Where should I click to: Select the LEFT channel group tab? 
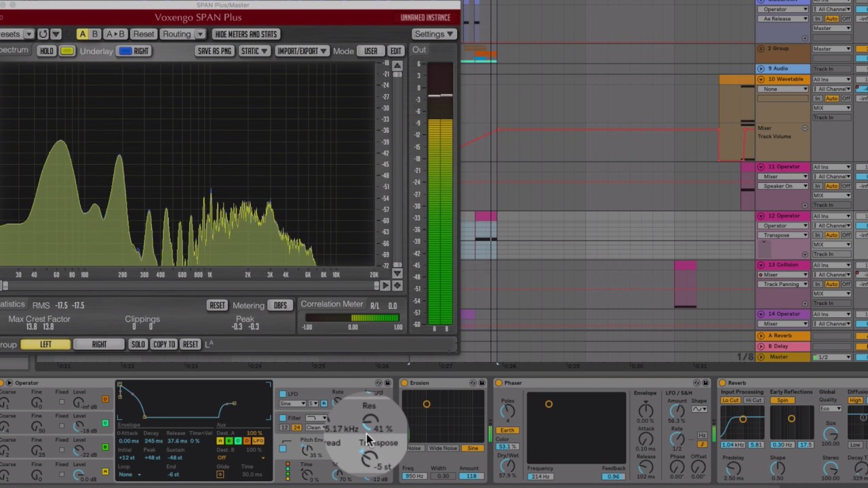click(45, 344)
